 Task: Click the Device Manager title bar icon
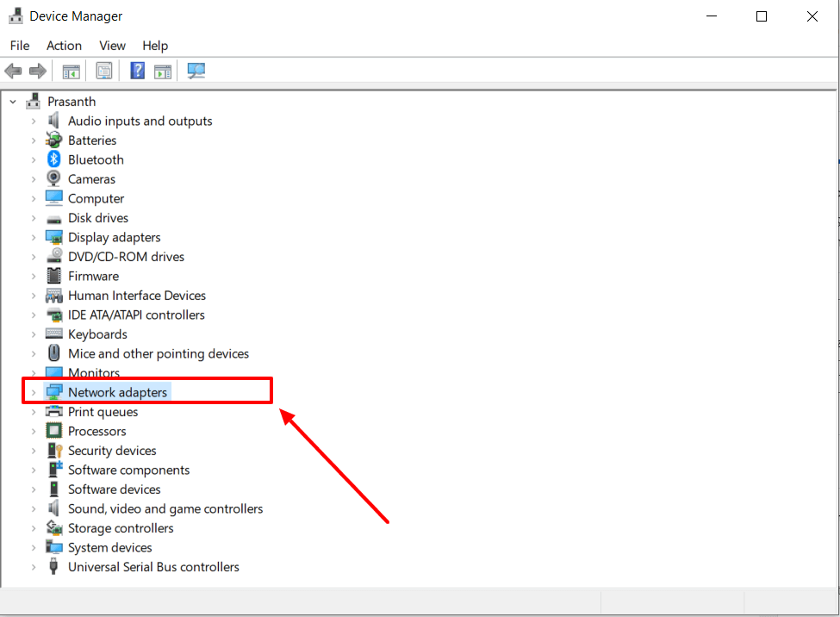coord(16,16)
